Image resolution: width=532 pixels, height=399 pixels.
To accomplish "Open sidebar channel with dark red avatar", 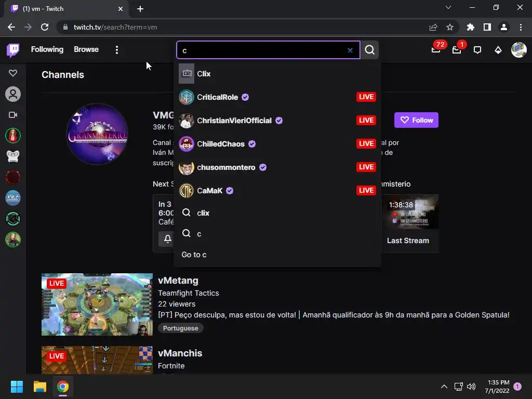I will (13, 177).
